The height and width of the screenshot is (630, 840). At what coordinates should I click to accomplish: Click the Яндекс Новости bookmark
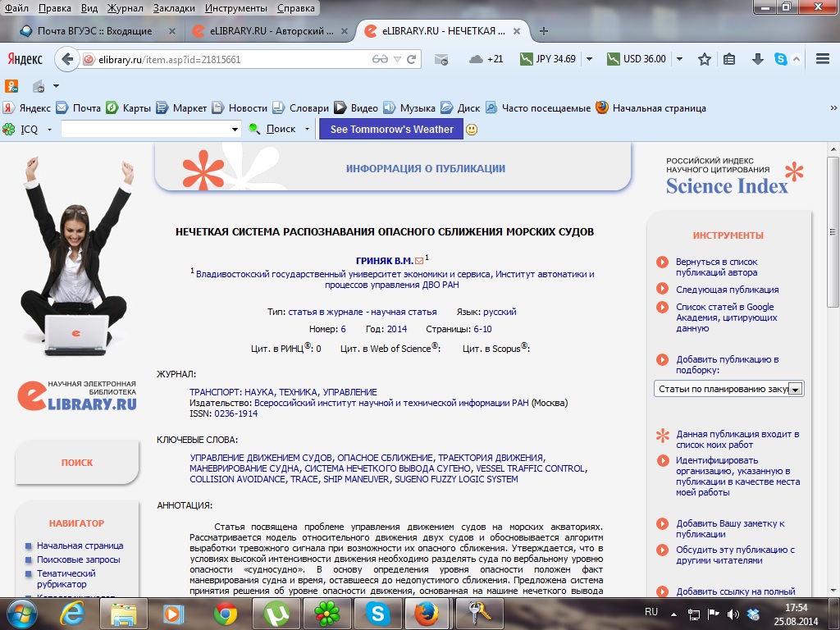pyautogui.click(x=247, y=107)
